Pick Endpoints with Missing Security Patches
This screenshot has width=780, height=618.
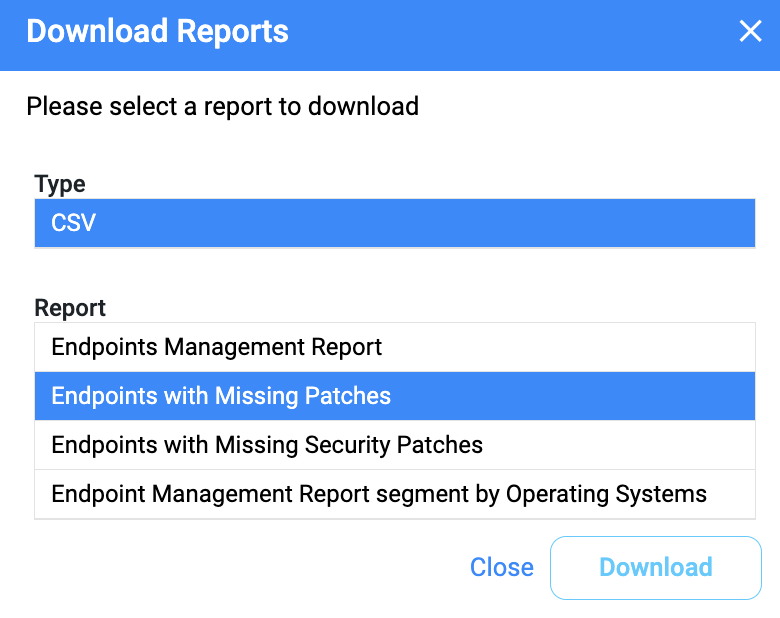pos(395,445)
